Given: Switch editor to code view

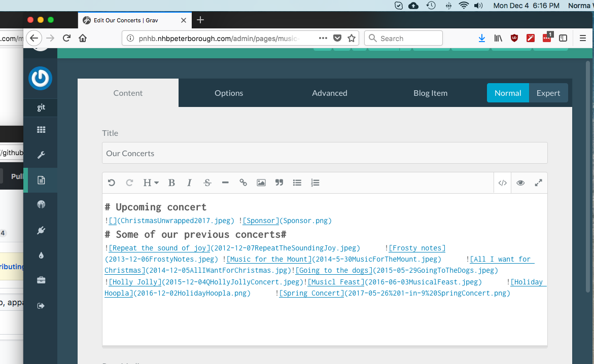Looking at the screenshot, I should pos(503,183).
